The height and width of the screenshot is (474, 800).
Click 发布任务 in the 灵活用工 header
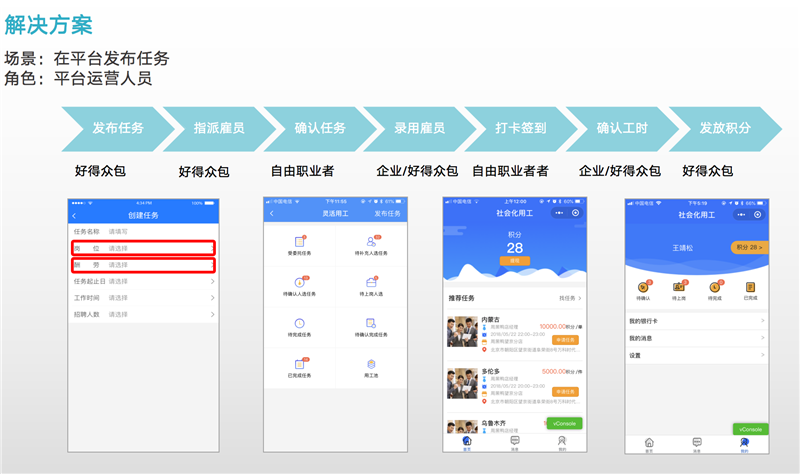(387, 214)
